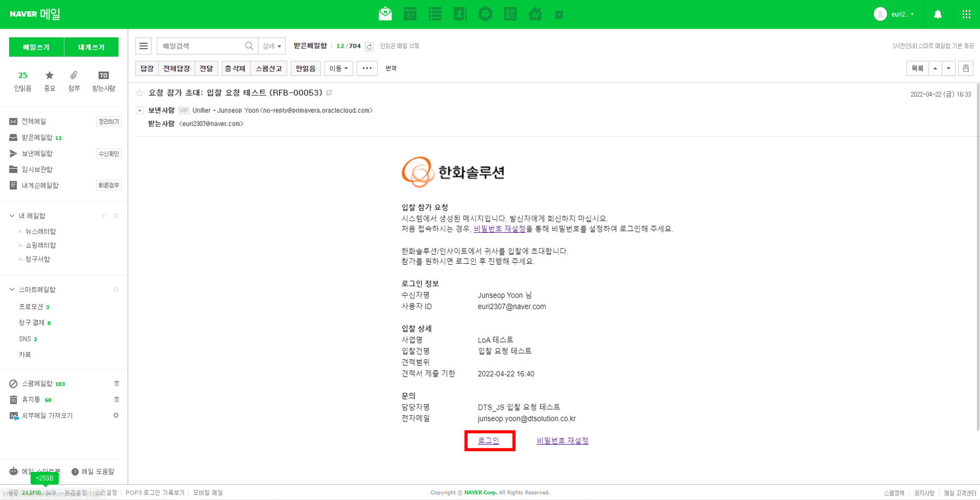The width and height of the screenshot is (980, 500).
Task: Star this email as important
Action: click(139, 93)
